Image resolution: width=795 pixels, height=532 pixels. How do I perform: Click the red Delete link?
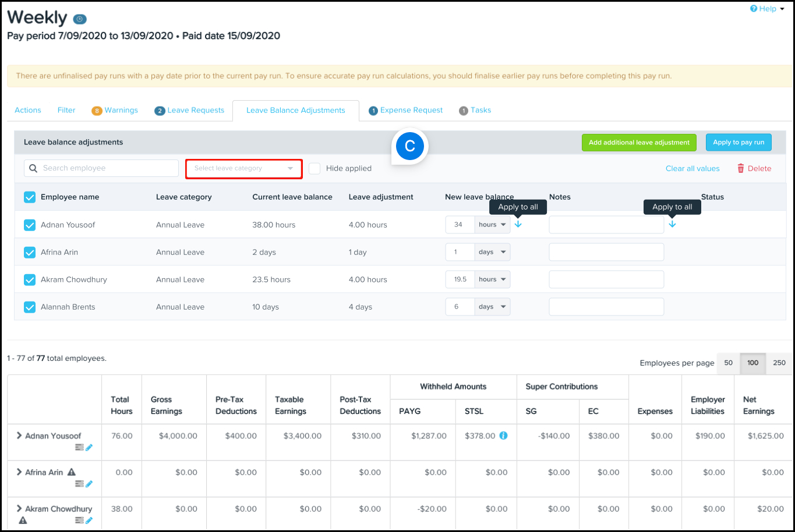[x=754, y=168]
